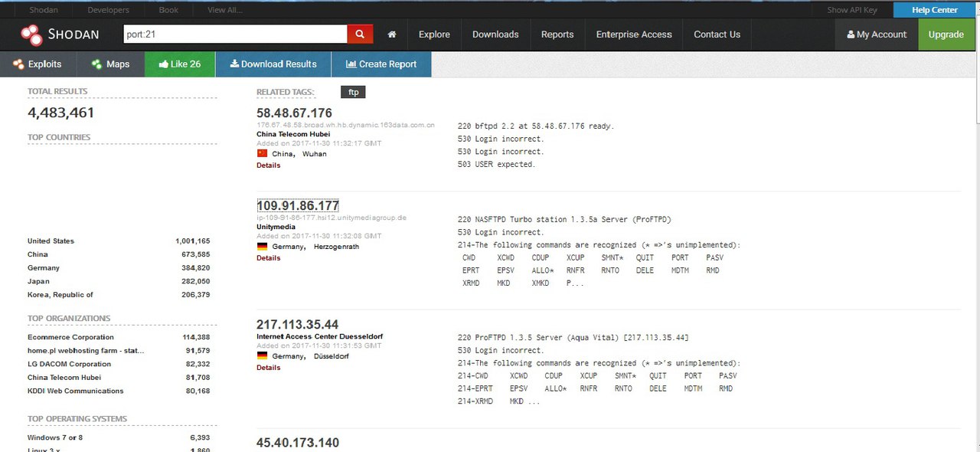Image resolution: width=980 pixels, height=452 pixels.
Task: Click Internet Access Center Duesseldorf text
Action: (319, 336)
